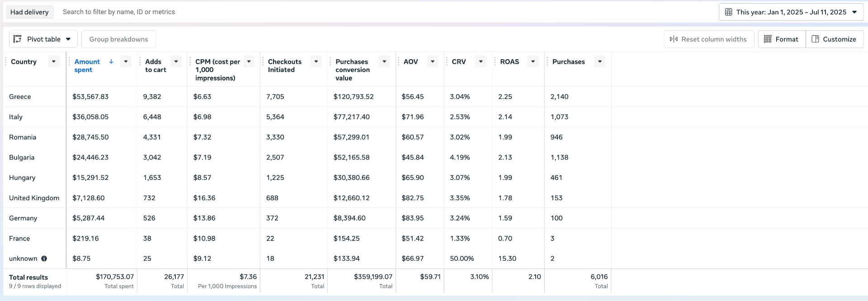This screenshot has width=868, height=301.
Task: Click the Reset column widths button
Action: 709,39
